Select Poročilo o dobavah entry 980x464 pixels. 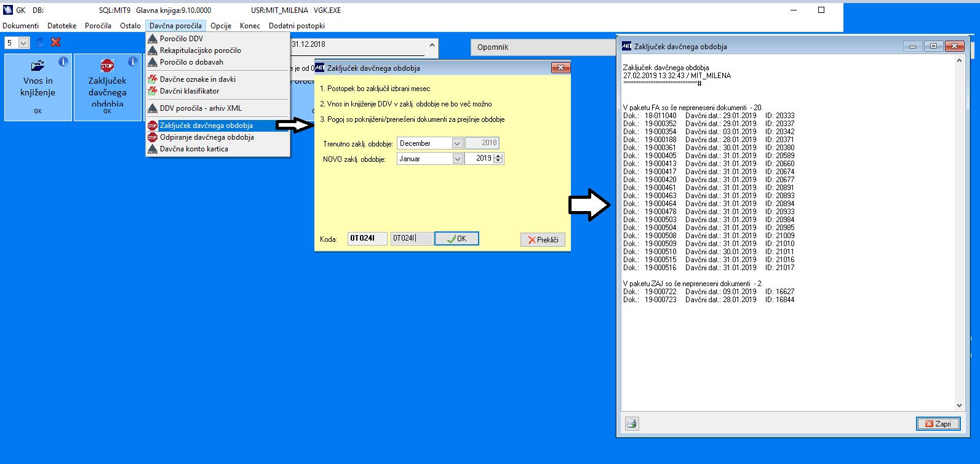218,62
